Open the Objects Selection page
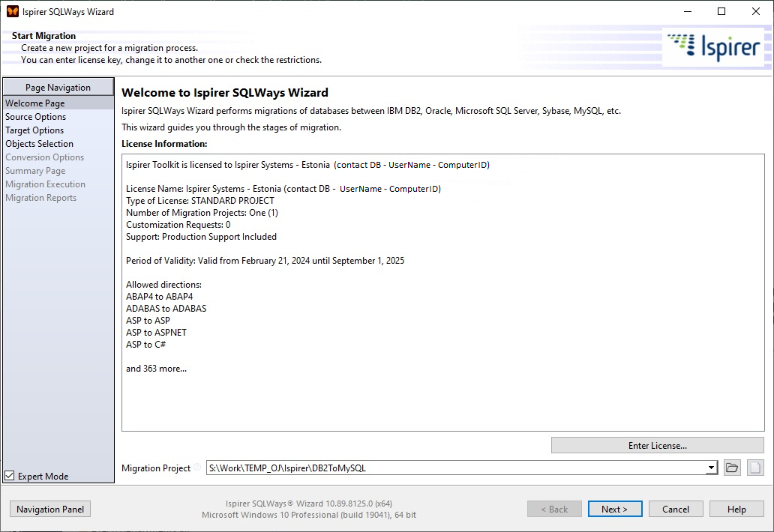The image size is (774, 532). [39, 143]
